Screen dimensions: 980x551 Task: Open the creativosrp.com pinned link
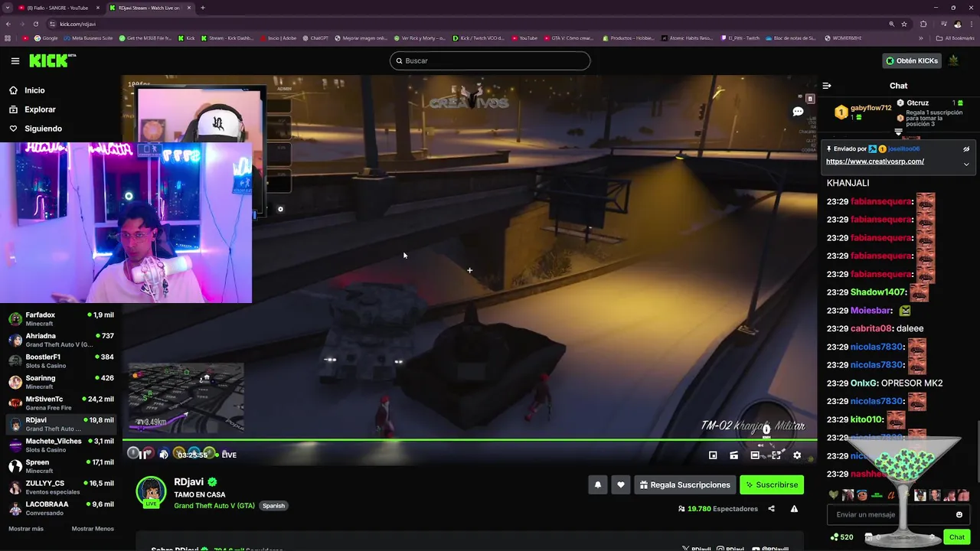[x=875, y=161]
